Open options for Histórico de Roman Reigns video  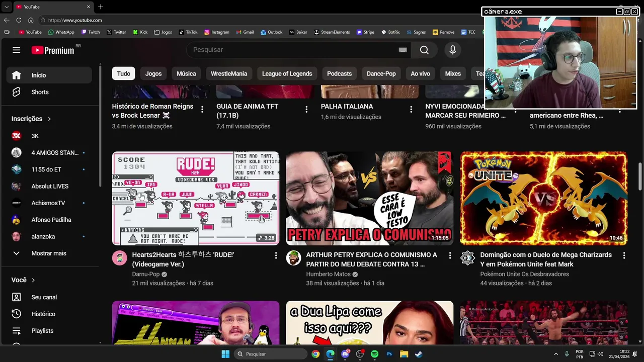tap(202, 109)
